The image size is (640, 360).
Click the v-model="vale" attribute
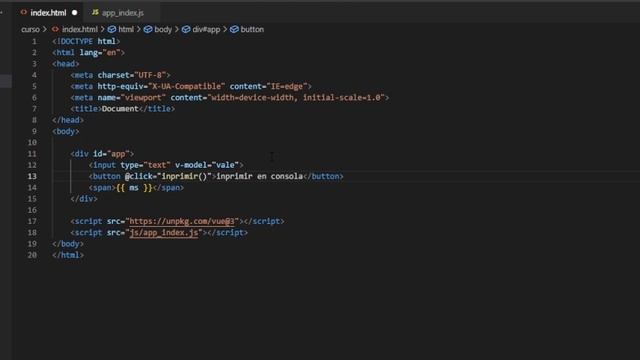pyautogui.click(x=207, y=165)
